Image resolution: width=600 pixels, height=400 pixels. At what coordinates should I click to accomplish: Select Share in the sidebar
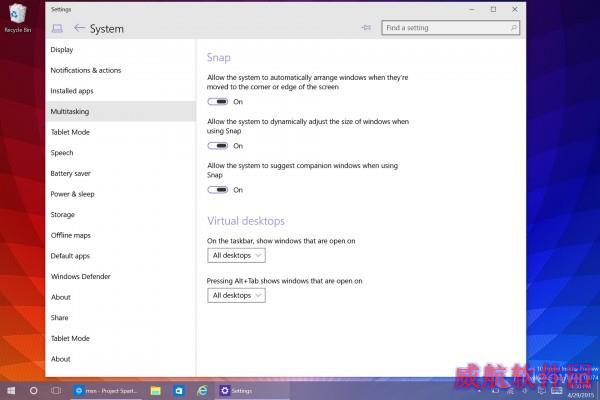121,318
